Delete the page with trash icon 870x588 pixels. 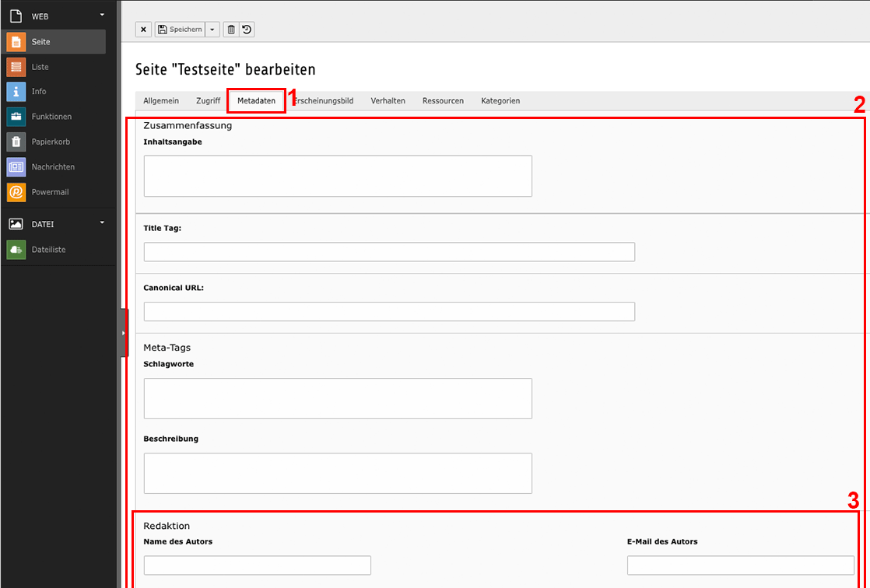tap(231, 30)
